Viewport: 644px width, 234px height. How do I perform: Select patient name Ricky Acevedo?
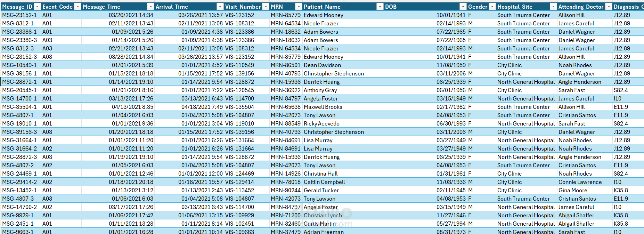321,123
